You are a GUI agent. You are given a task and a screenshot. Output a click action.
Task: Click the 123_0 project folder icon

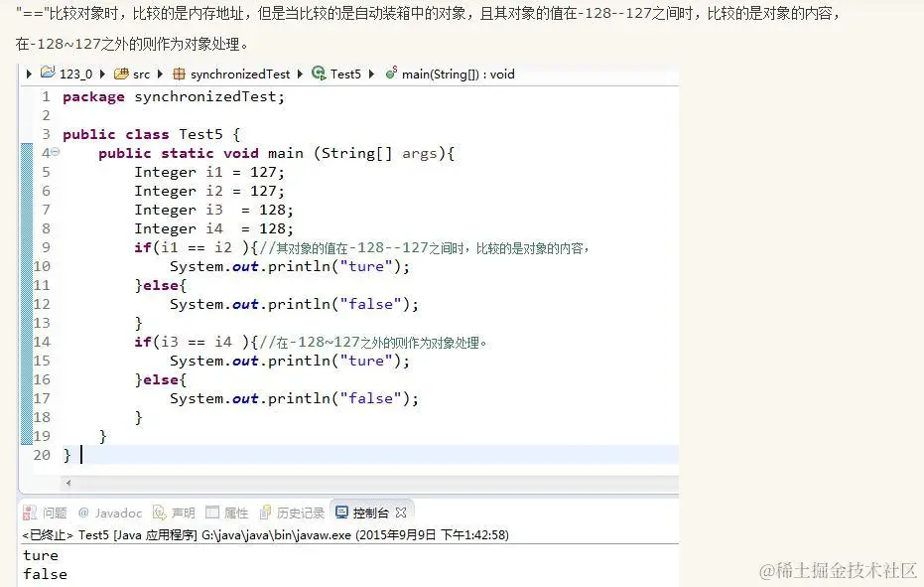tap(48, 73)
